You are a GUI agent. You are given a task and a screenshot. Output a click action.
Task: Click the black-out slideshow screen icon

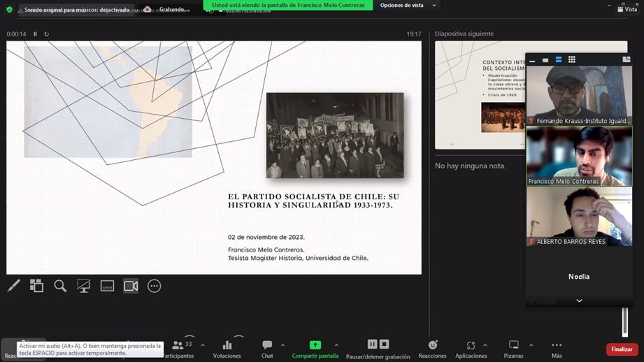(84, 286)
